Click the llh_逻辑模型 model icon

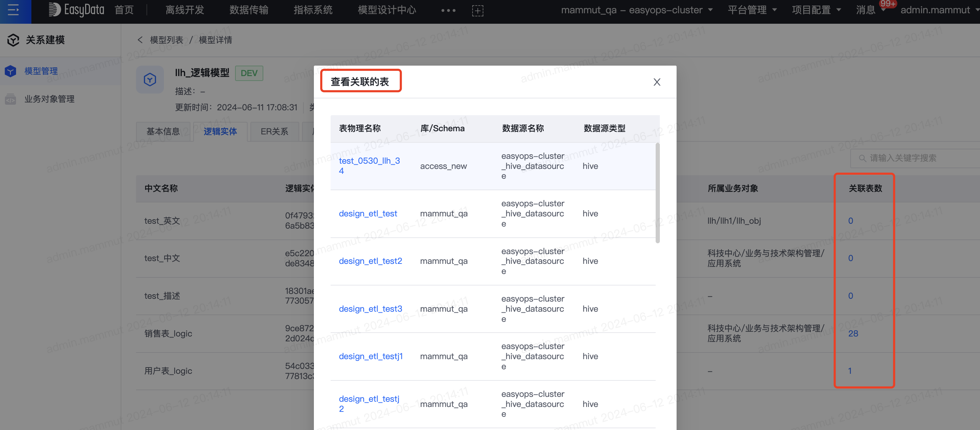[150, 79]
